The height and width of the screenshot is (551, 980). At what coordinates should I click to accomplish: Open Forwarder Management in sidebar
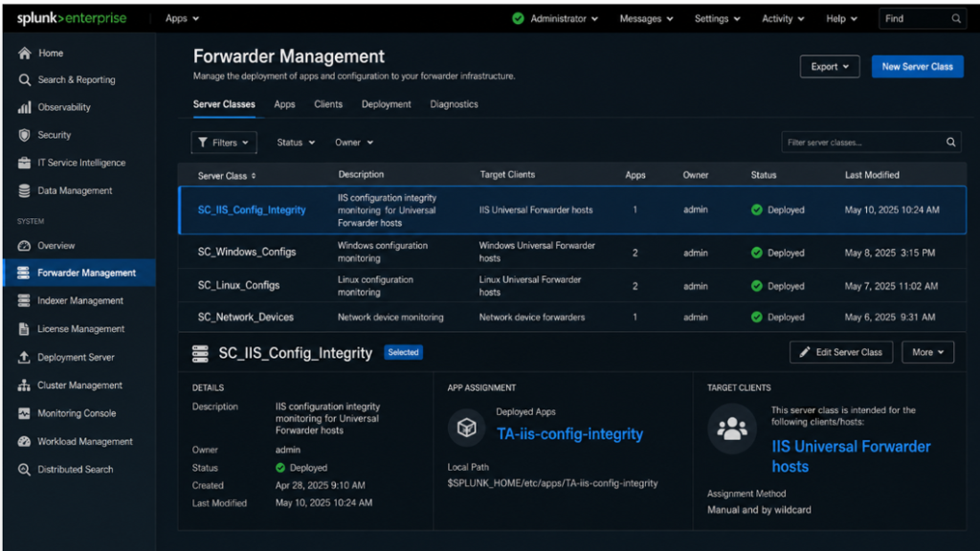[80, 273]
